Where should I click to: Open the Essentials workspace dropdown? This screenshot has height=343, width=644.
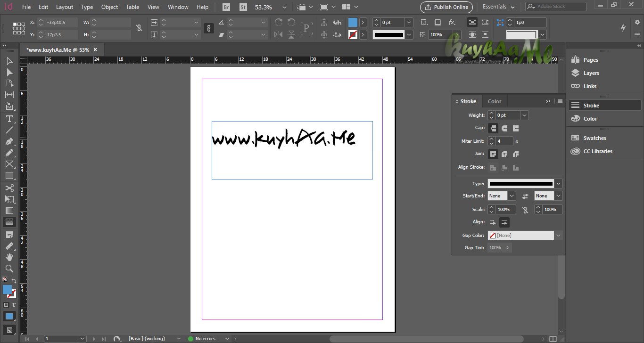[499, 7]
